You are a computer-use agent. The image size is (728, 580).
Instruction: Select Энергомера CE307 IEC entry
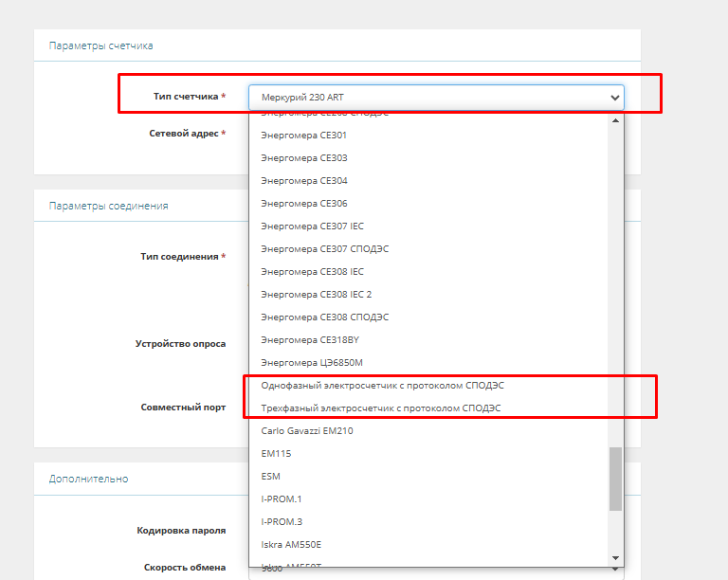[428, 227]
